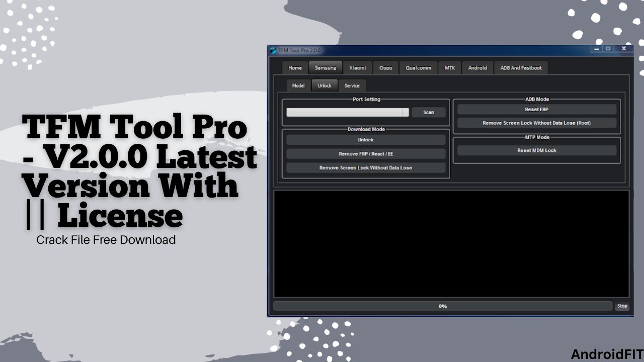Click Remove FRP / React / EE
Viewport: 644px width, 362px height.
tap(366, 154)
